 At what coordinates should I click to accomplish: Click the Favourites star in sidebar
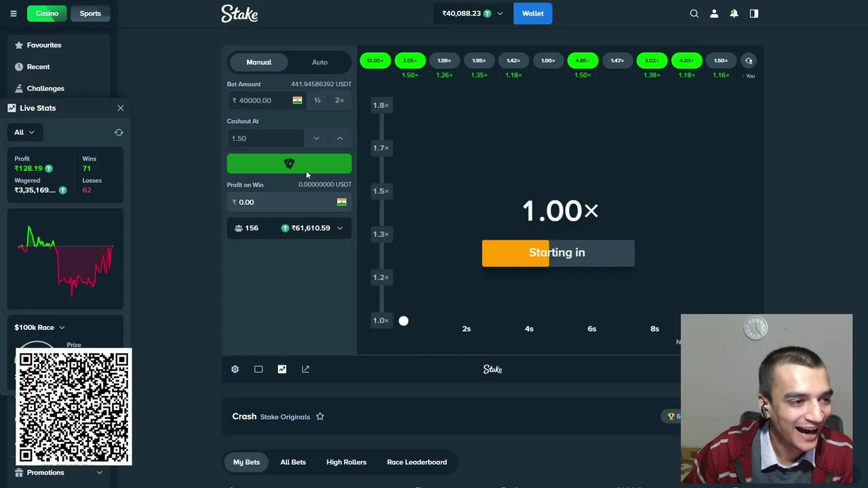19,45
